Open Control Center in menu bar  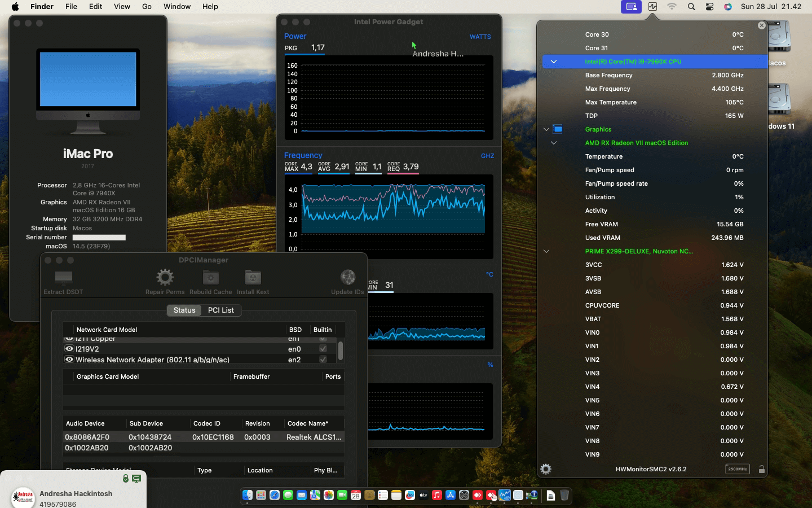point(710,7)
